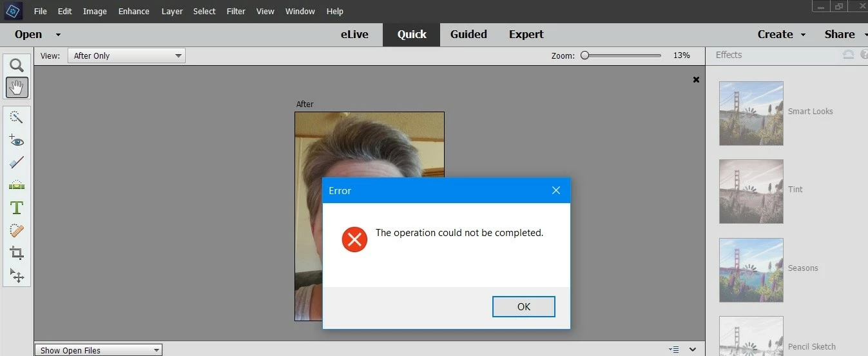Open the Select menu
The height and width of the screenshot is (356, 868).
pyautogui.click(x=204, y=11)
